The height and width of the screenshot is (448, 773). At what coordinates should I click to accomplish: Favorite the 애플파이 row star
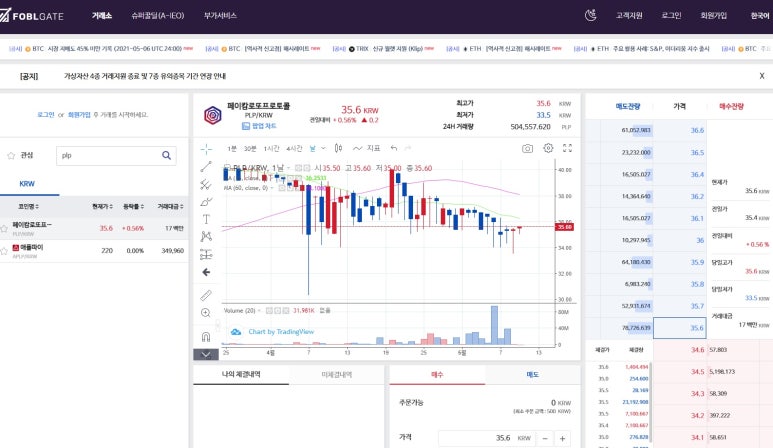tap(4, 251)
